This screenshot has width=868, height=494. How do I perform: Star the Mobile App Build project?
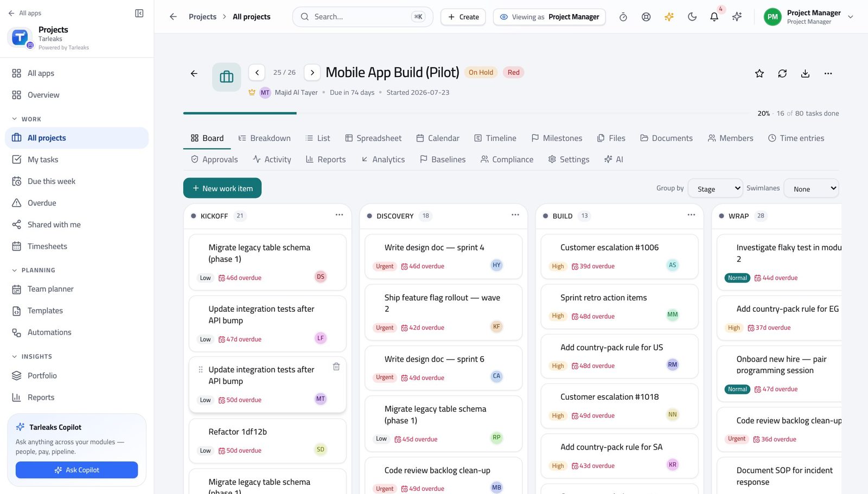point(759,73)
